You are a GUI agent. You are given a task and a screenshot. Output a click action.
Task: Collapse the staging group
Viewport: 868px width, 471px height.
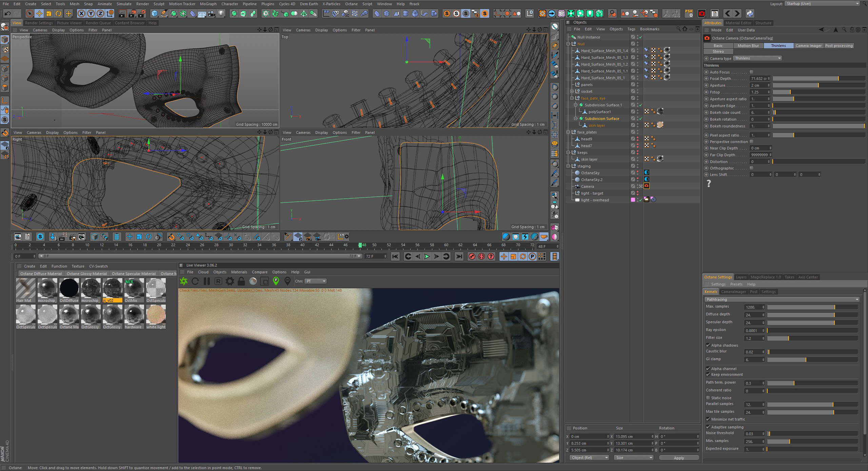(x=568, y=166)
